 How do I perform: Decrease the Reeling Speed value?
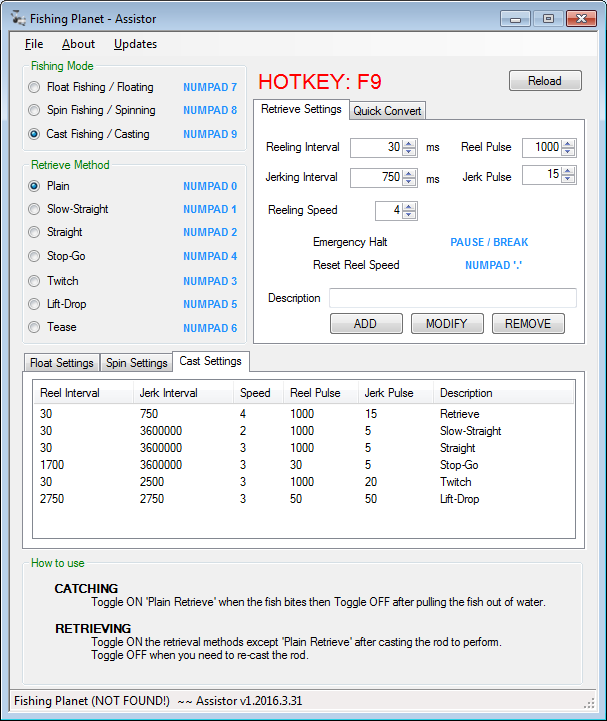409,215
